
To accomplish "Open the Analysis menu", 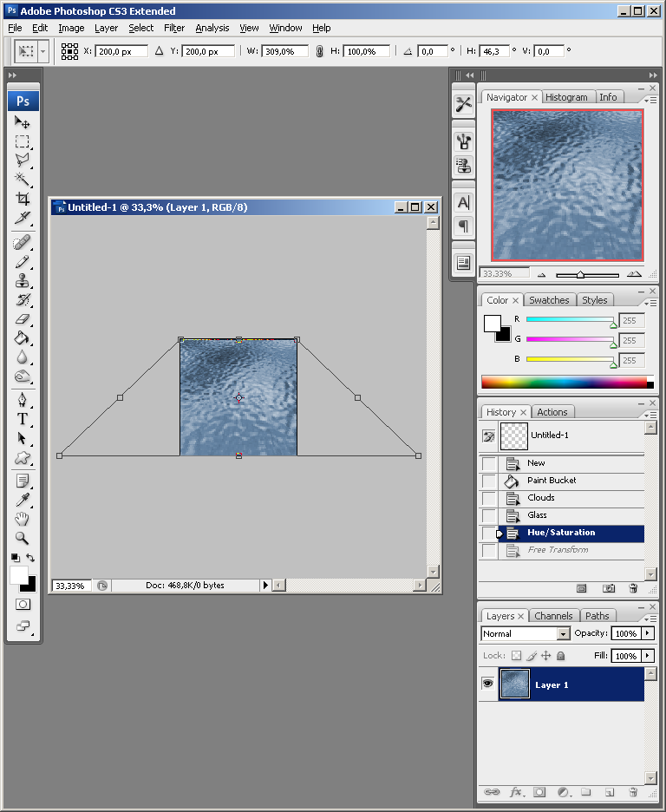I will coord(212,28).
